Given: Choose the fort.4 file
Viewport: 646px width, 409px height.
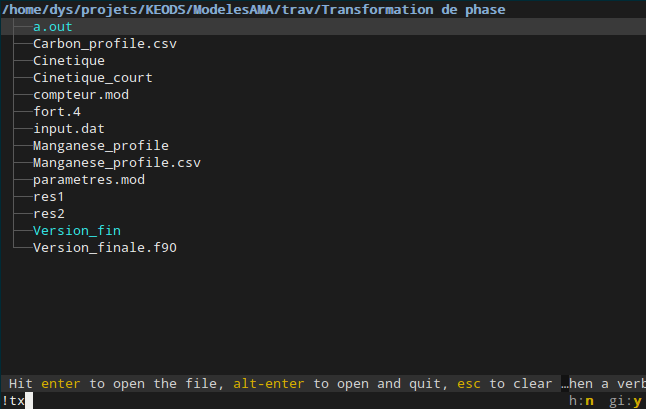Looking at the screenshot, I should (x=57, y=112).
